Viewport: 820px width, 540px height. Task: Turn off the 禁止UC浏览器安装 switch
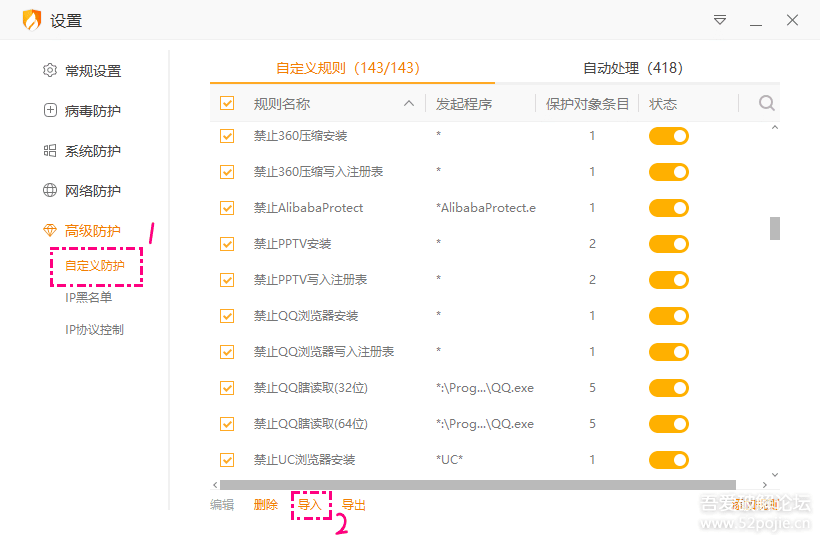[669, 460]
